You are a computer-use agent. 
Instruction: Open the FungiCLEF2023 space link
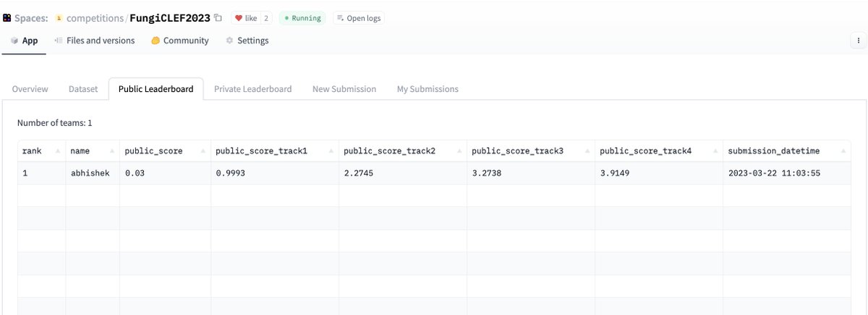click(170, 18)
